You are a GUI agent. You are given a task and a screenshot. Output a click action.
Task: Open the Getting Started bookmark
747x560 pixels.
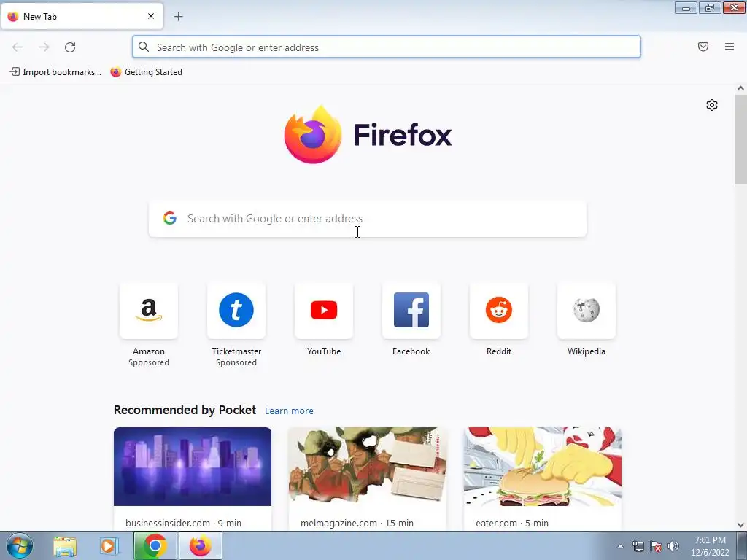[147, 72]
